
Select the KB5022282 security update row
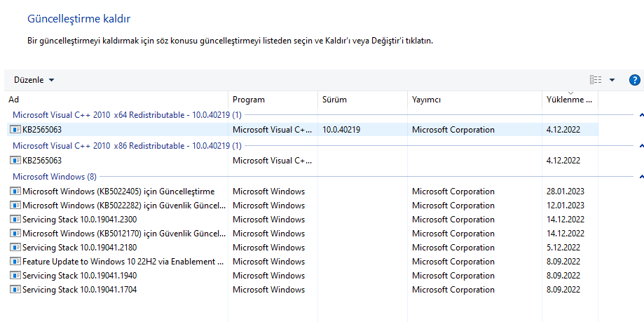click(x=123, y=206)
